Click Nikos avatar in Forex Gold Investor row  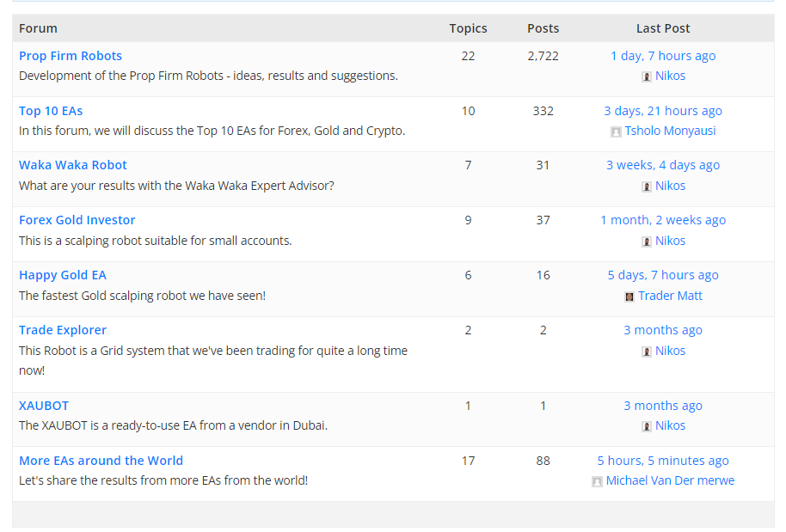click(x=647, y=242)
